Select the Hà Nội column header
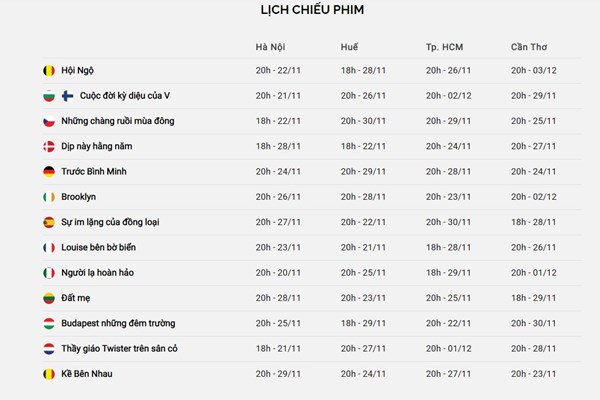The width and height of the screenshot is (600, 400). click(x=270, y=47)
